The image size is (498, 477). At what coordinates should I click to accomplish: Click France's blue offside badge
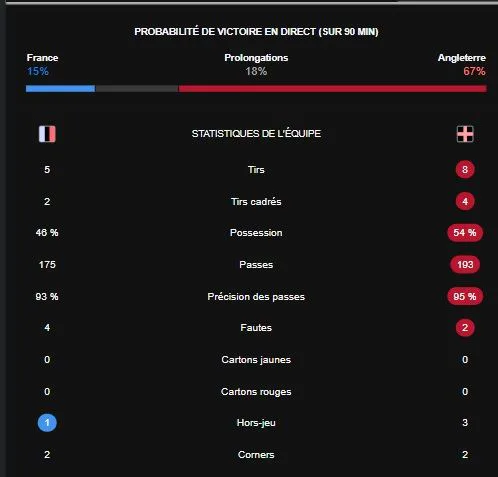point(47,423)
